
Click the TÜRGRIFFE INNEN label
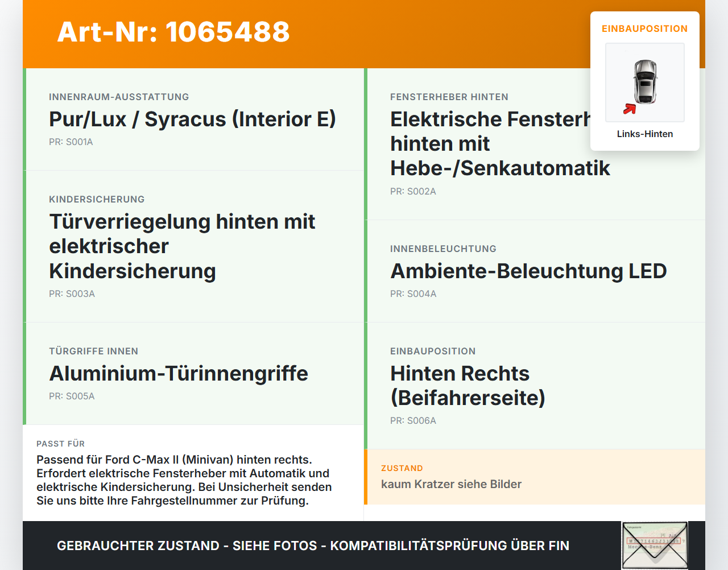click(94, 351)
